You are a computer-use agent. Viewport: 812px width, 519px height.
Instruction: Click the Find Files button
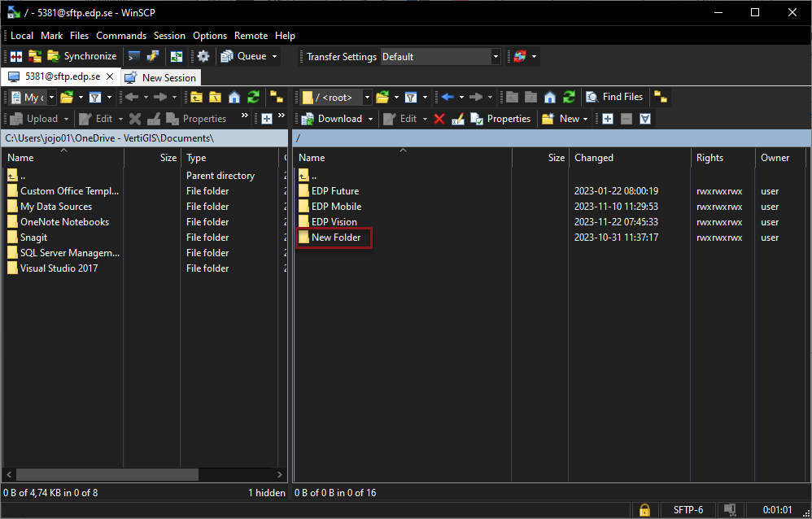(614, 97)
